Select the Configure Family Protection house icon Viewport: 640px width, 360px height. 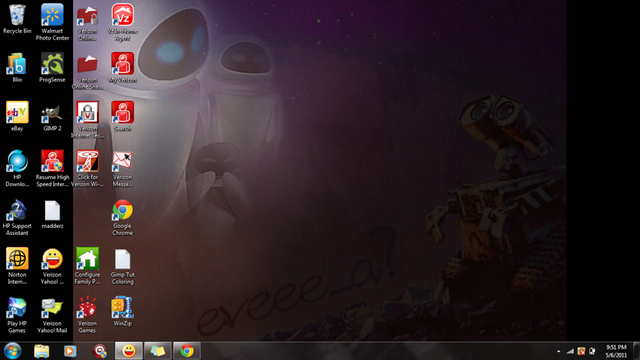coord(87,259)
